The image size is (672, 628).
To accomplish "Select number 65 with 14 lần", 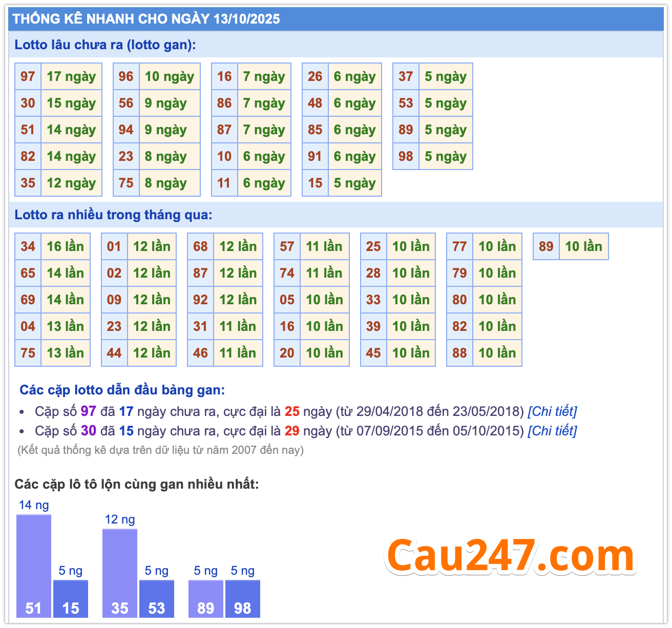I will (28, 273).
